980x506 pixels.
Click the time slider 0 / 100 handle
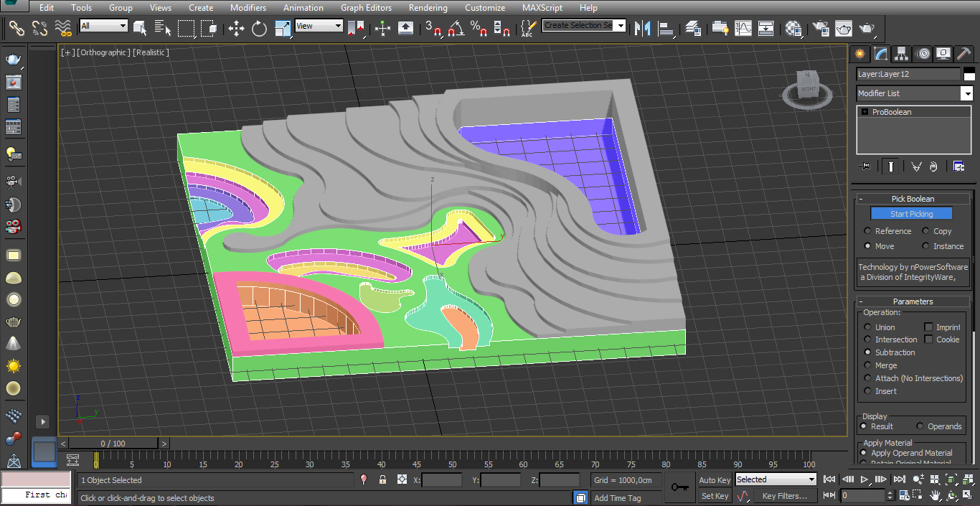[x=113, y=444]
